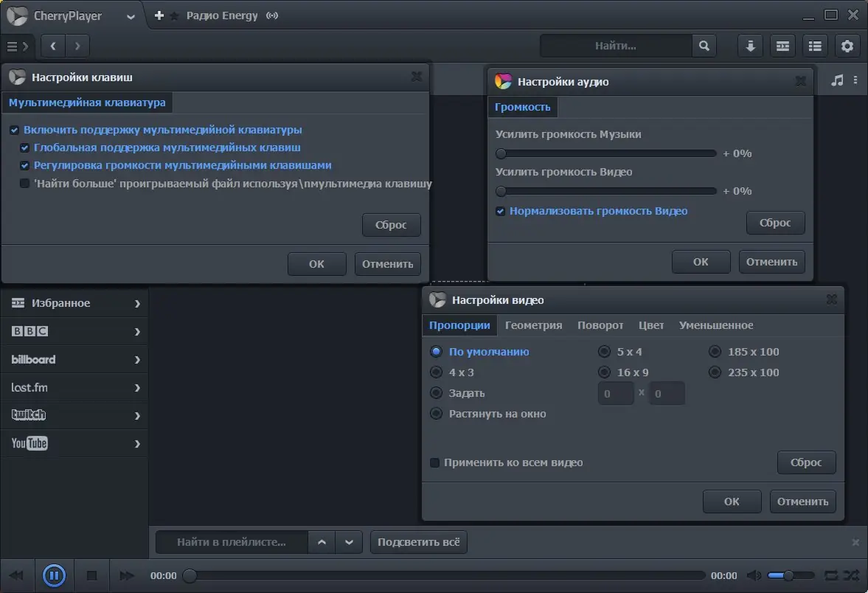Click the now playing view icon
868x593 pixels.
[782, 46]
